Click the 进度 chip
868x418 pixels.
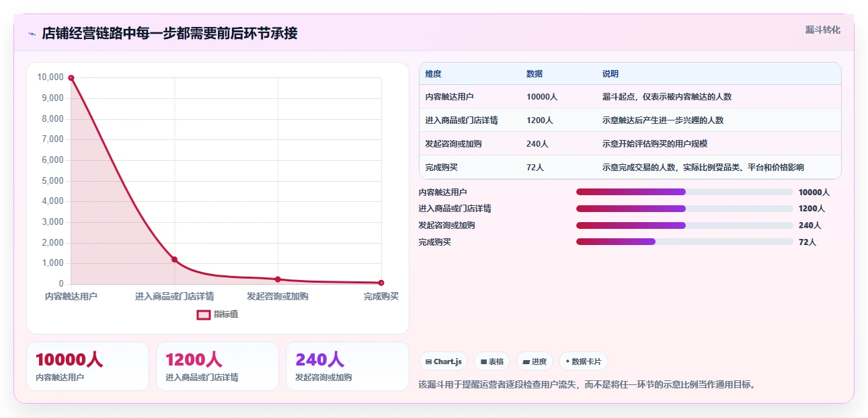(535, 361)
